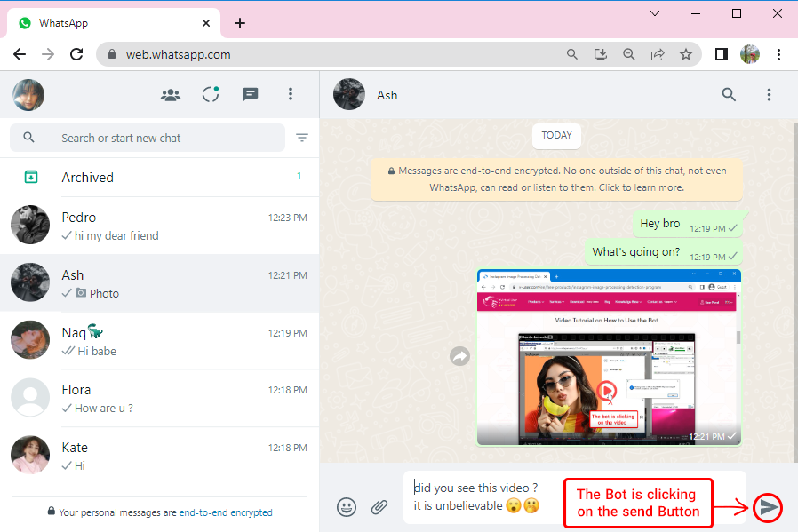The image size is (798, 532).
Task: Click Flora's default avatar
Action: [30, 397]
